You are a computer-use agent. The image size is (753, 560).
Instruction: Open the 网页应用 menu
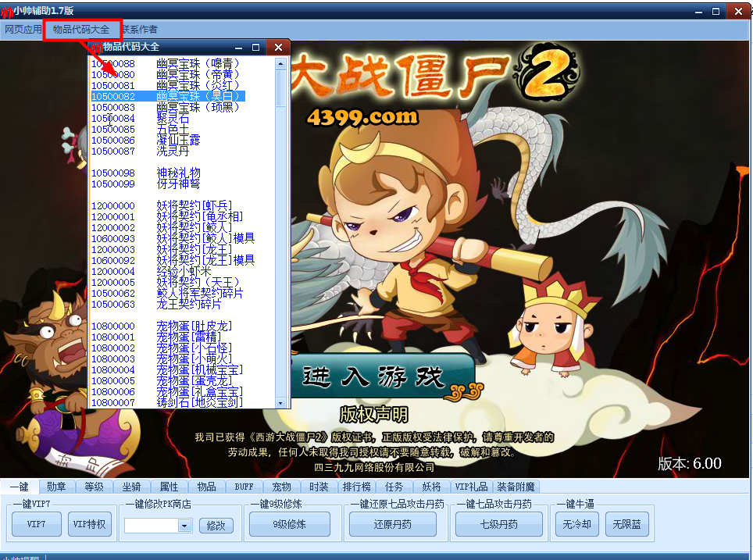(22, 28)
